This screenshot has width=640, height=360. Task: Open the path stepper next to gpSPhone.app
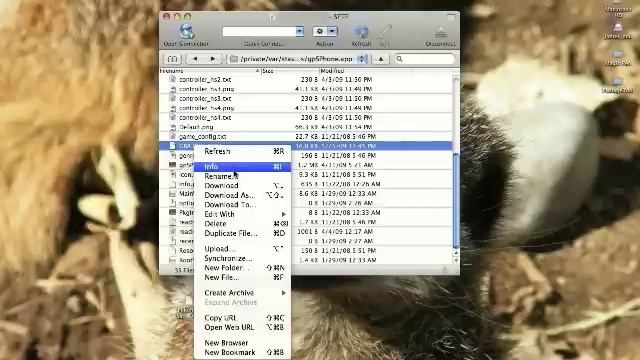[x=362, y=59]
